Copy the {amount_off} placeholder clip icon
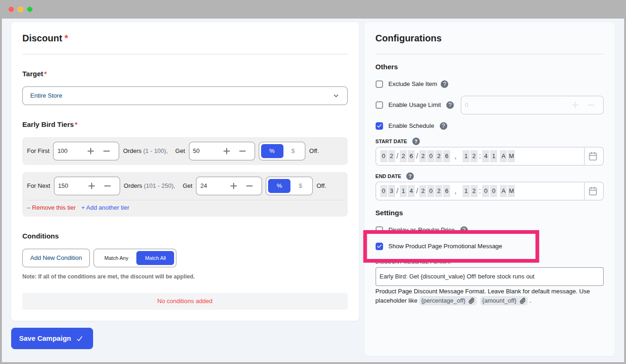 (523, 301)
